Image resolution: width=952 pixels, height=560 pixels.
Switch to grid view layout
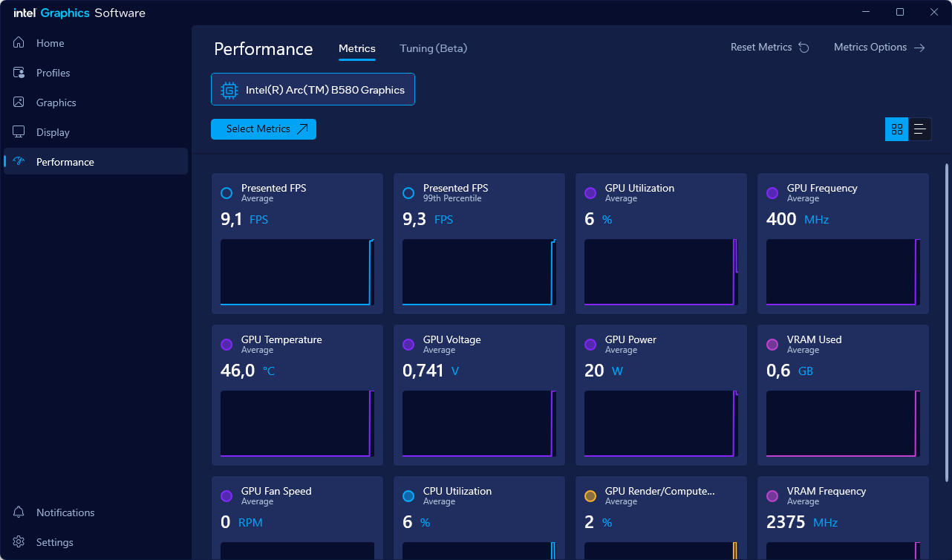pyautogui.click(x=897, y=129)
